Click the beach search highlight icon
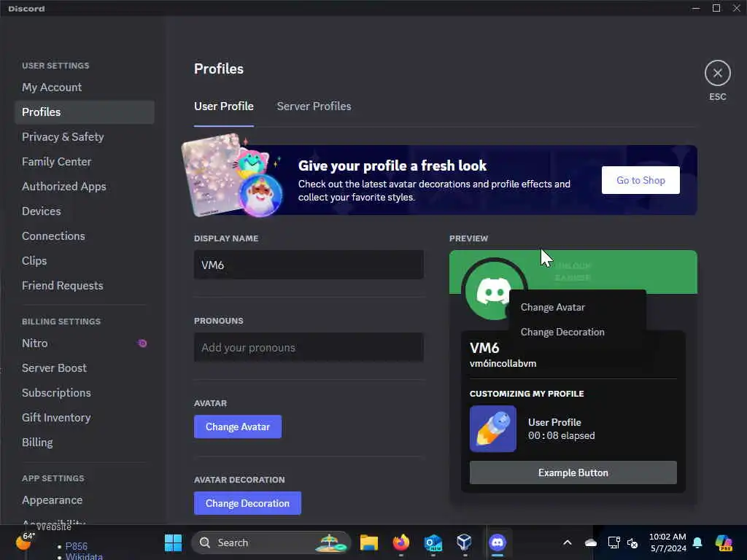 (x=331, y=542)
